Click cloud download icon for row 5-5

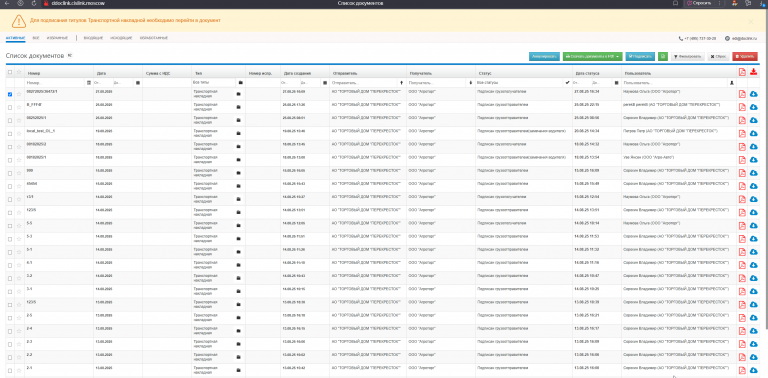(x=753, y=226)
